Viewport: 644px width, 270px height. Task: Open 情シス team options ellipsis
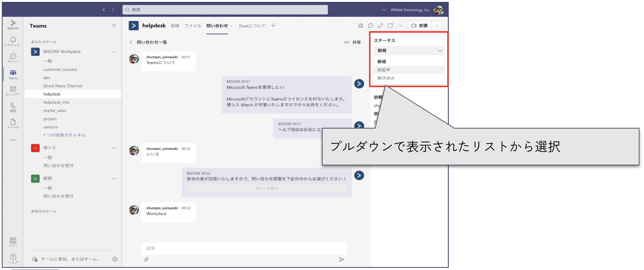tap(114, 148)
